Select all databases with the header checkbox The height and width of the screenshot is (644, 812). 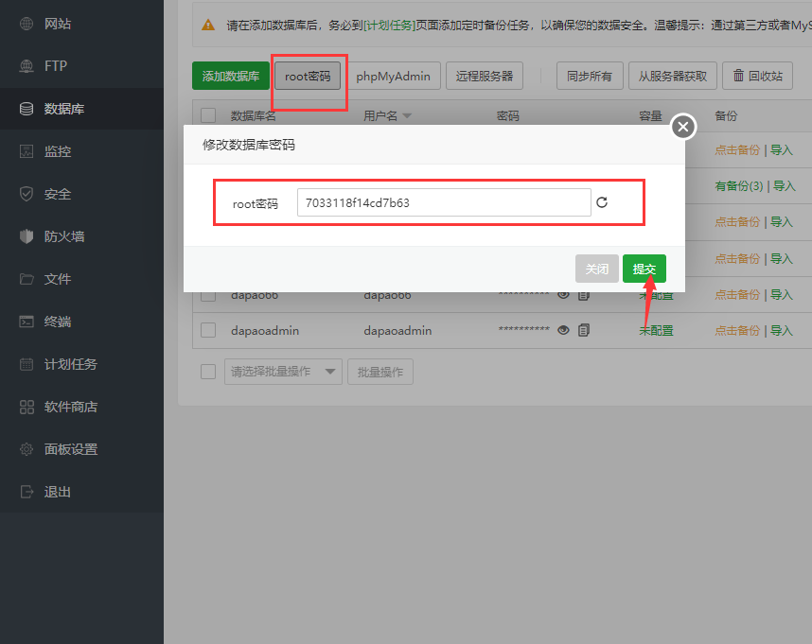pyautogui.click(x=207, y=114)
